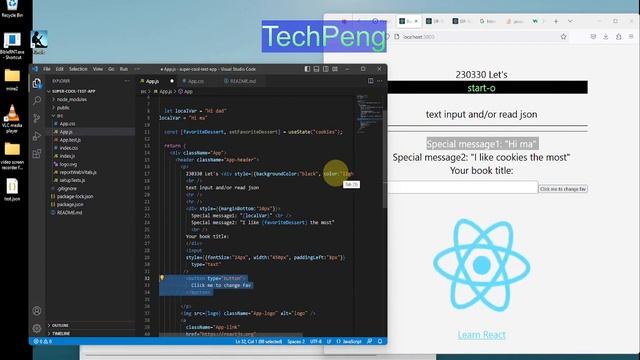Open the Selection menu
This screenshot has height=360, width=640.
pos(78,69)
